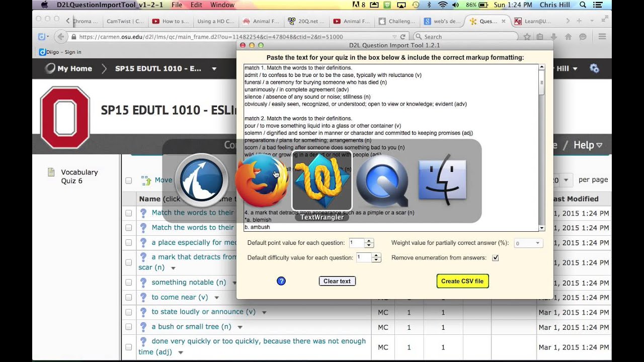Bookmark this page with the star icon
Viewport: 644px width, 362px height.
527,37
